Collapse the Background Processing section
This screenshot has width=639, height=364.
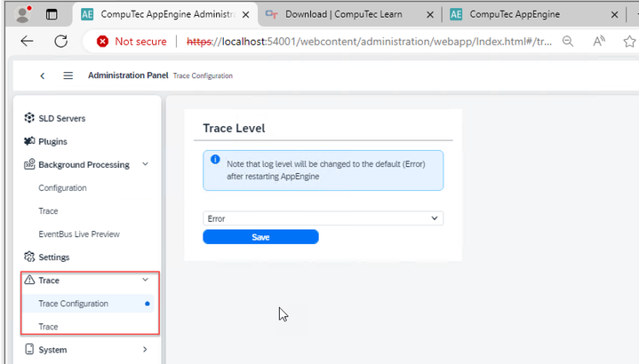point(146,164)
